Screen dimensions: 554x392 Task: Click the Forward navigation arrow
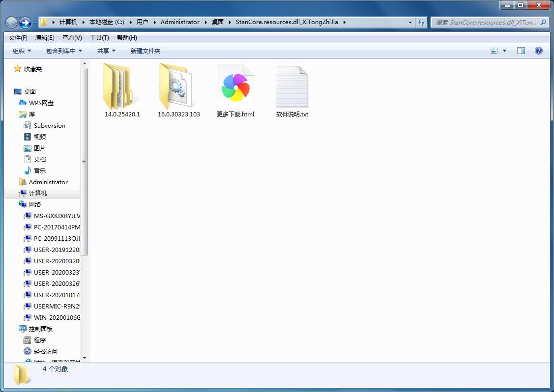click(25, 23)
